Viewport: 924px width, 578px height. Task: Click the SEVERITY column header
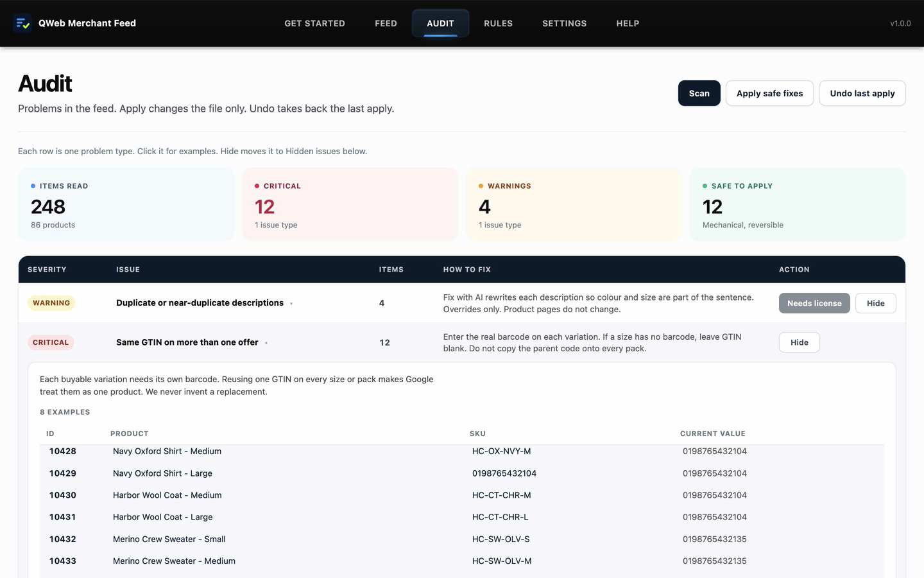[47, 270]
